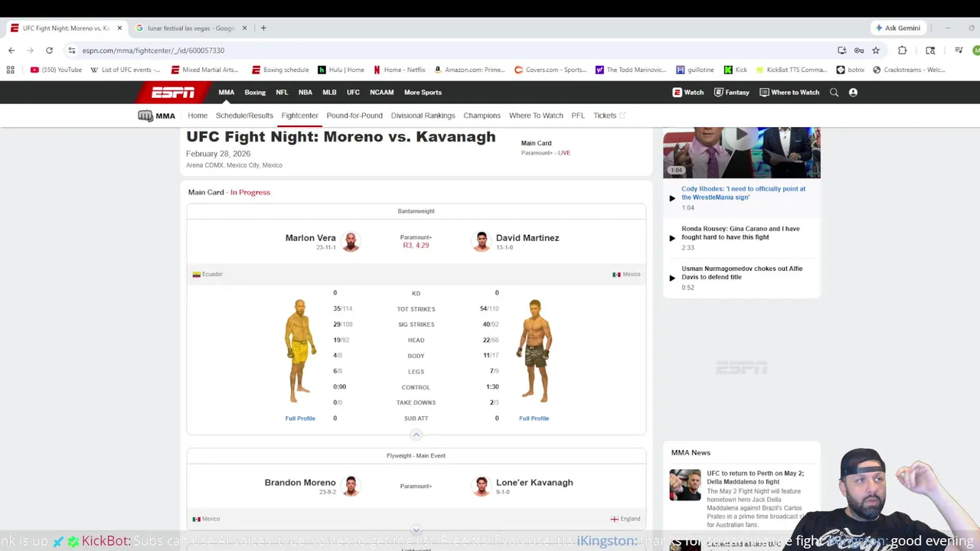The width and height of the screenshot is (980, 551).
Task: Open NBA in ESPN nav
Action: coord(305,93)
